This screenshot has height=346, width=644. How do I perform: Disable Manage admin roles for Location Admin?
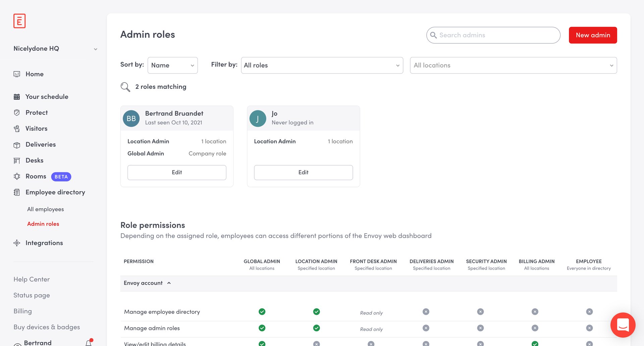pos(316,328)
